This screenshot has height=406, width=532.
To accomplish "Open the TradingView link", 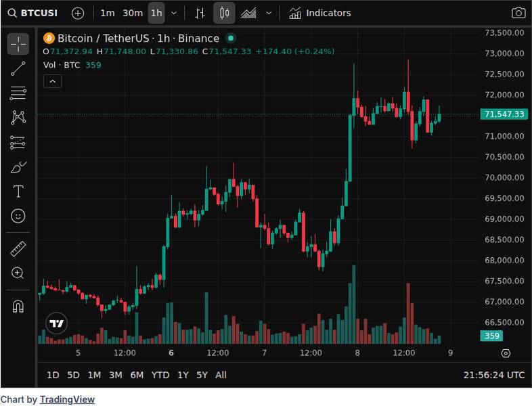I will [67, 399].
